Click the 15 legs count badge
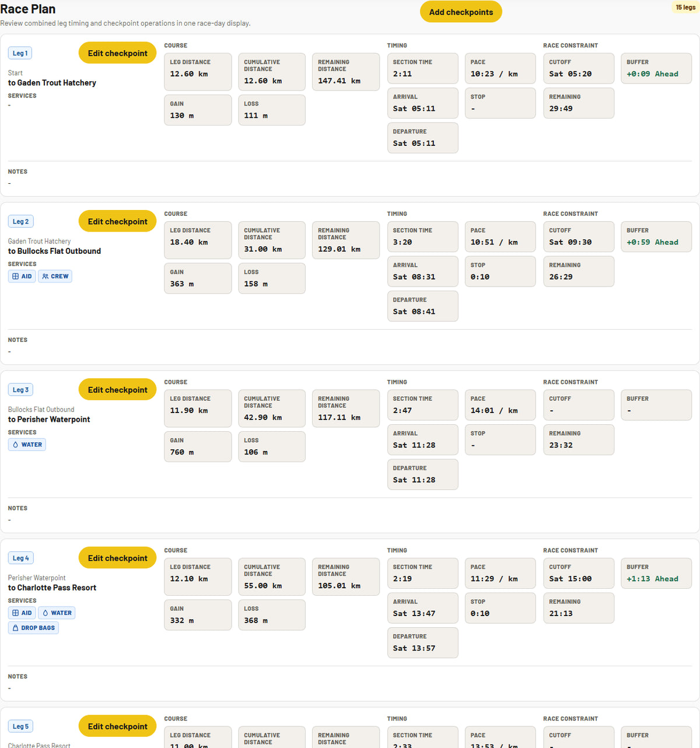This screenshot has height=748, width=700. (x=685, y=8)
